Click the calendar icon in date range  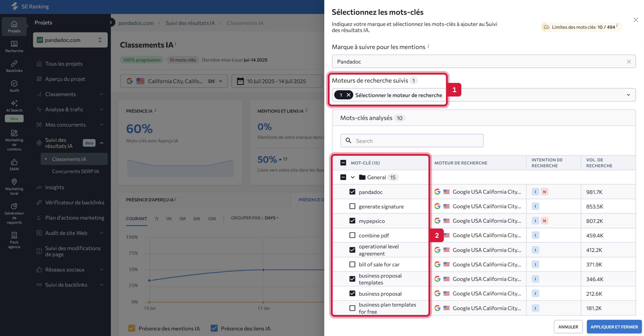tap(240, 81)
